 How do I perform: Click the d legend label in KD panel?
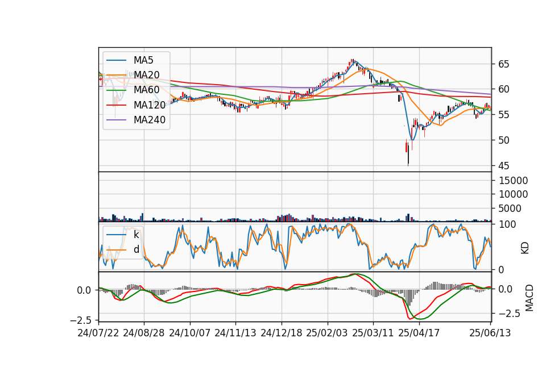[x=136, y=249]
